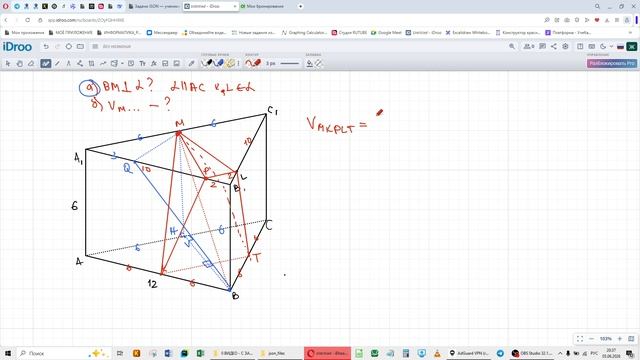Image resolution: width=640 pixels, height=360 pixels.
Task: Select the shapes tool
Action: (114, 63)
